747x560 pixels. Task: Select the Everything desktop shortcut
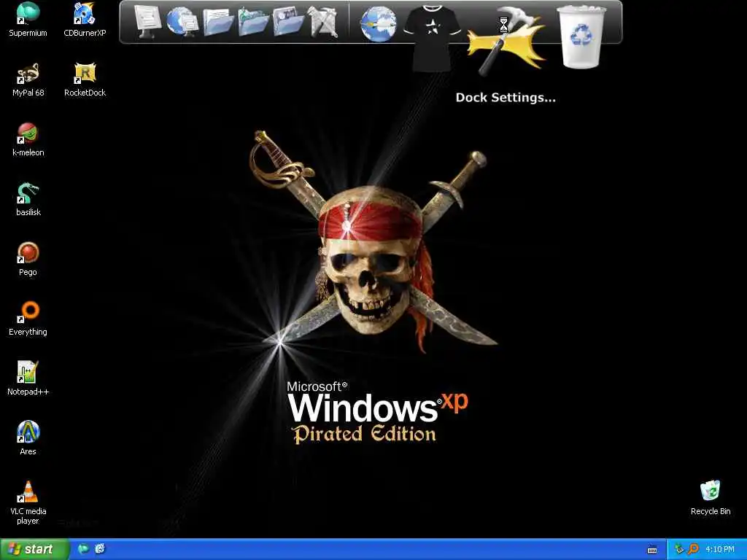click(28, 319)
